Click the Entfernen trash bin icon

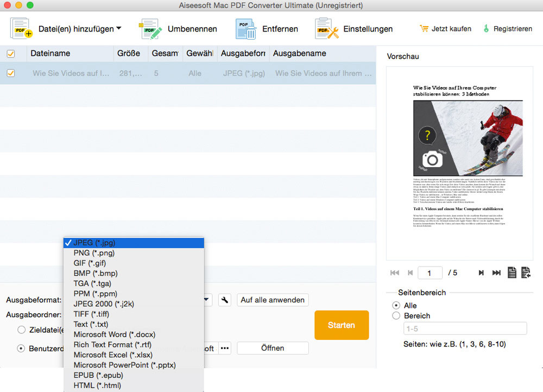tap(246, 29)
